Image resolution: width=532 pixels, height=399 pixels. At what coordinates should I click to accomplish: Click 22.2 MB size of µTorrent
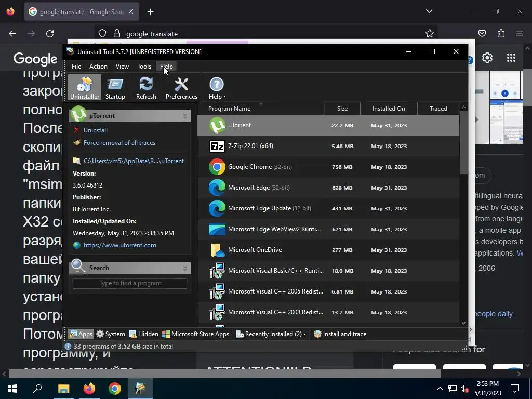[342, 126]
